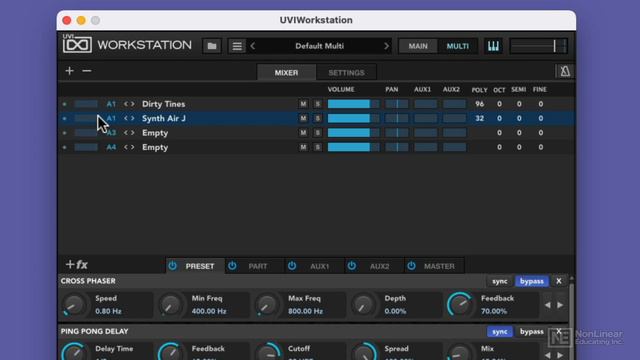The image size is (640, 360).
Task: Go to next Cross Phaser preset arrow
Action: pyautogui.click(x=560, y=305)
